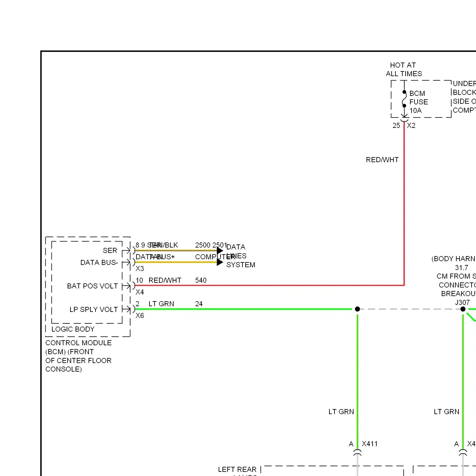Click the 'BCM' text inside the fuse box
The image size is (476, 476).
click(x=417, y=93)
